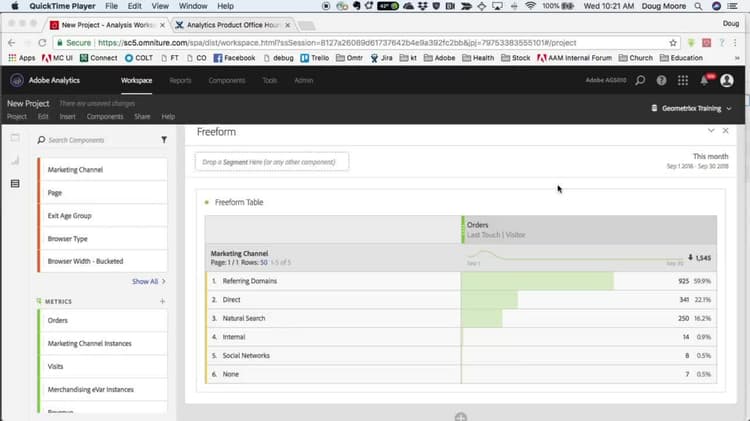Select the Browser Type dimension
Image resolution: width=750 pixels, height=421 pixels.
coord(103,238)
